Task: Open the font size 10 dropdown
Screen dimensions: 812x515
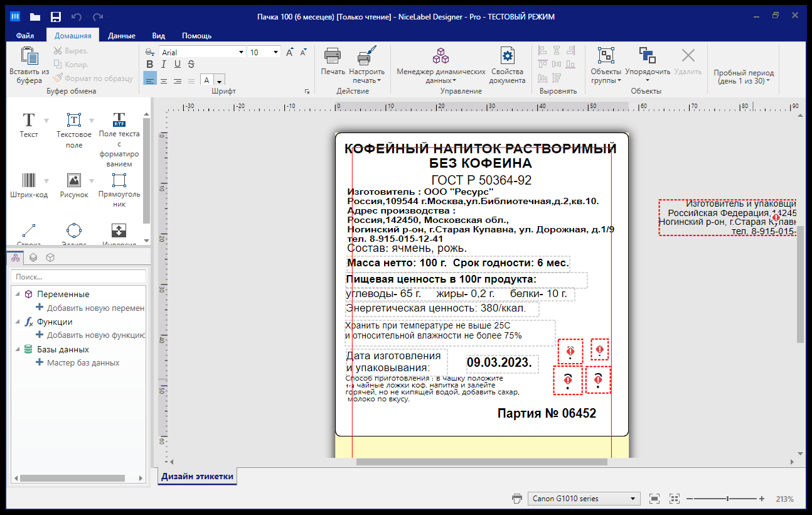Action: 275,53
